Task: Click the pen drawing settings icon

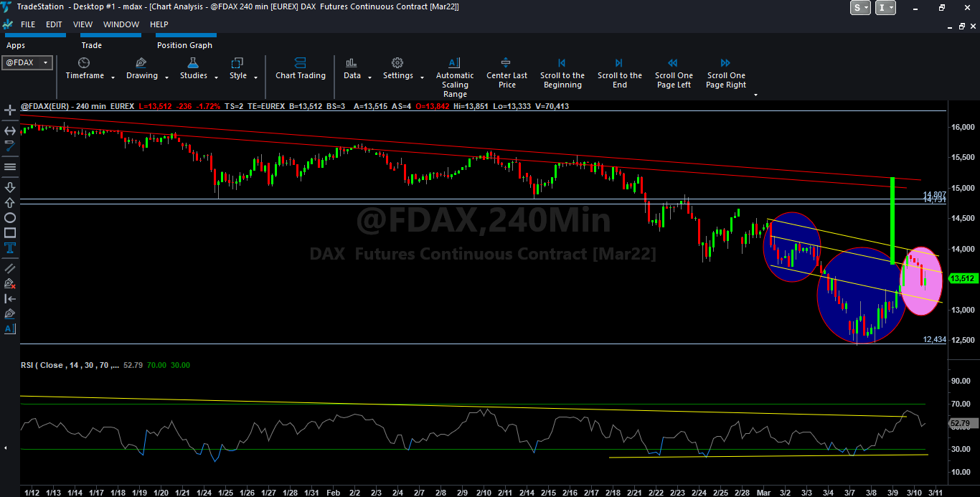Action: [x=10, y=314]
